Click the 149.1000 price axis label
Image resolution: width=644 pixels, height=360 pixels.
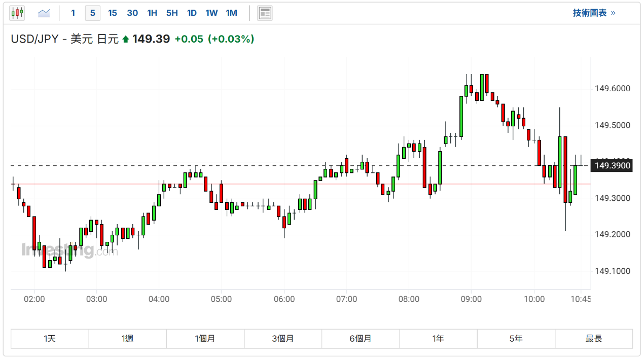(613, 271)
